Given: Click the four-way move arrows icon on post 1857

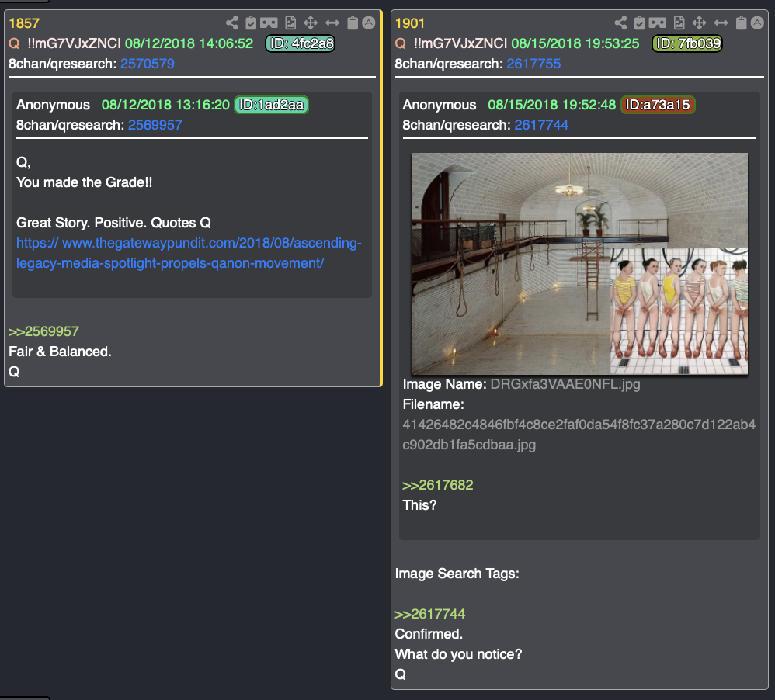Looking at the screenshot, I should pyautogui.click(x=311, y=23).
